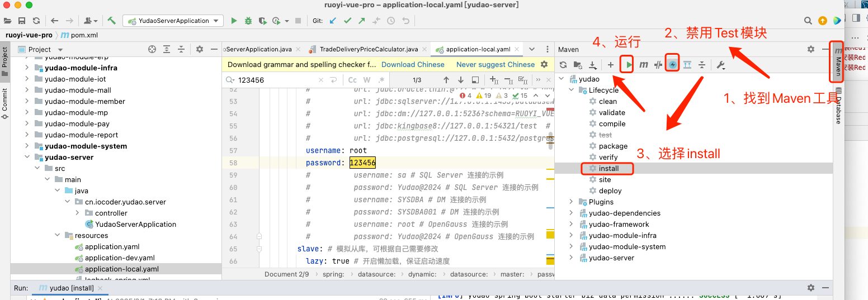Click Never suggest Chinese link
This screenshot has height=300, width=868.
(x=496, y=64)
